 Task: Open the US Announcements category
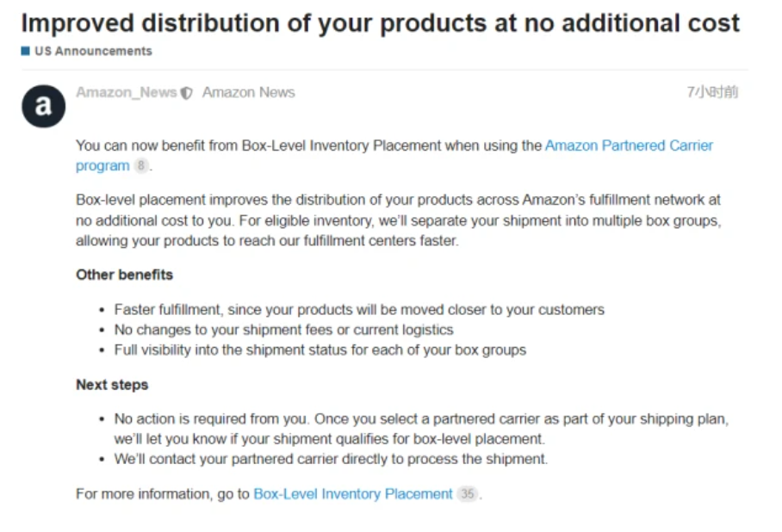click(93, 51)
